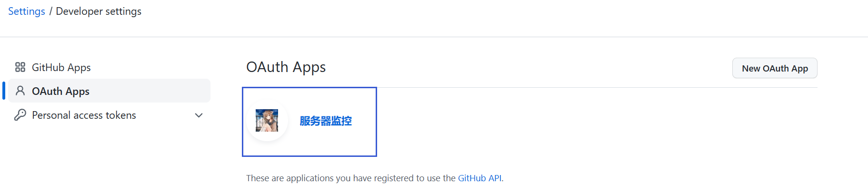868x196 pixels.
Task: Go back via the Settings breadcrumb link
Action: tap(27, 11)
